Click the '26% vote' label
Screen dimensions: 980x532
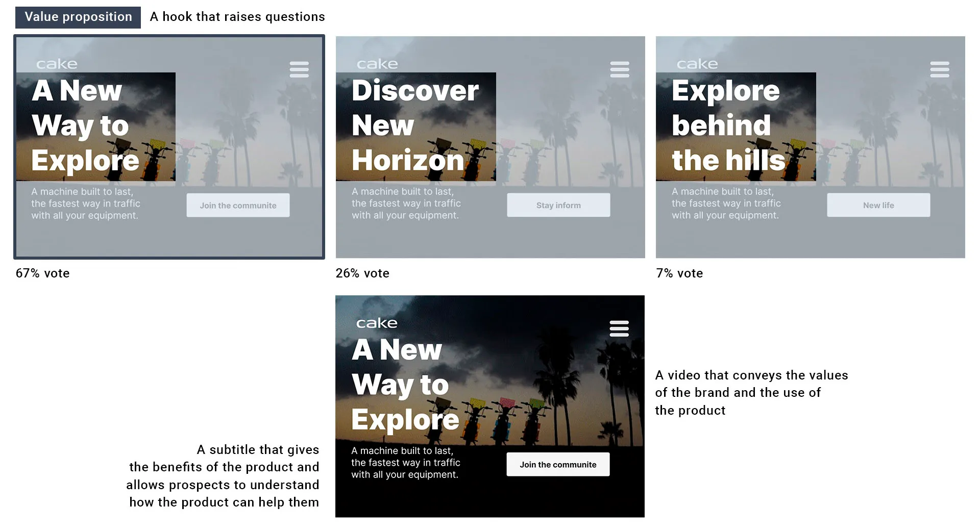pos(362,273)
